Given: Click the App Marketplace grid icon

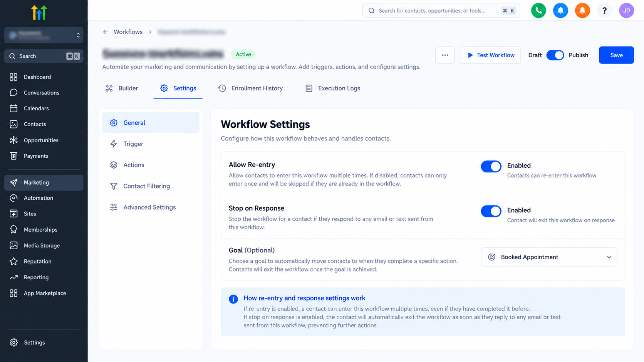Looking at the screenshot, I should pos(13,293).
